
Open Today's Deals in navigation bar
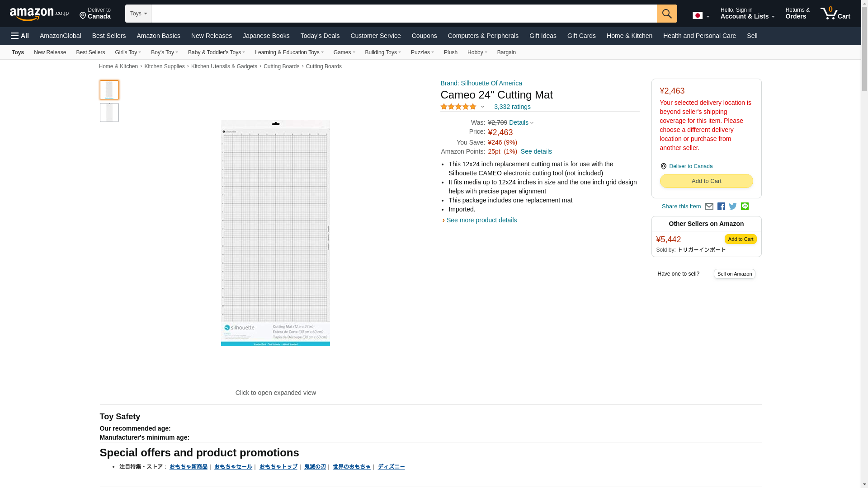tap(320, 36)
